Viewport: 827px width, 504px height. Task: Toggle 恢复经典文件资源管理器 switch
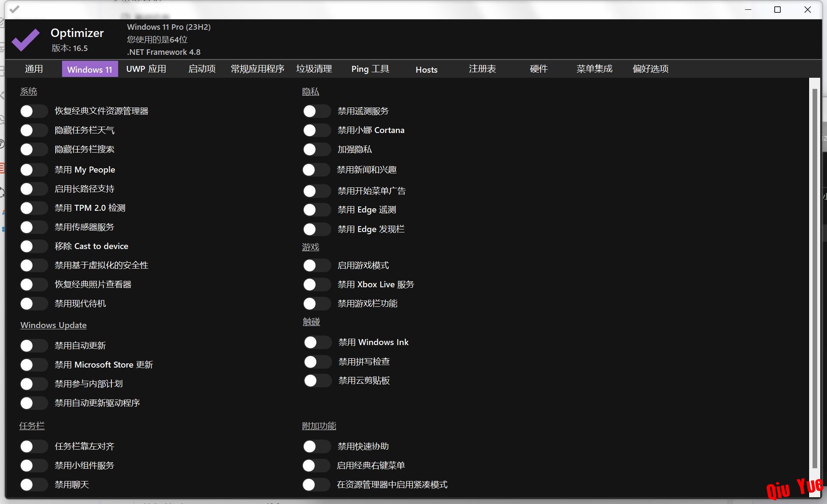(34, 111)
